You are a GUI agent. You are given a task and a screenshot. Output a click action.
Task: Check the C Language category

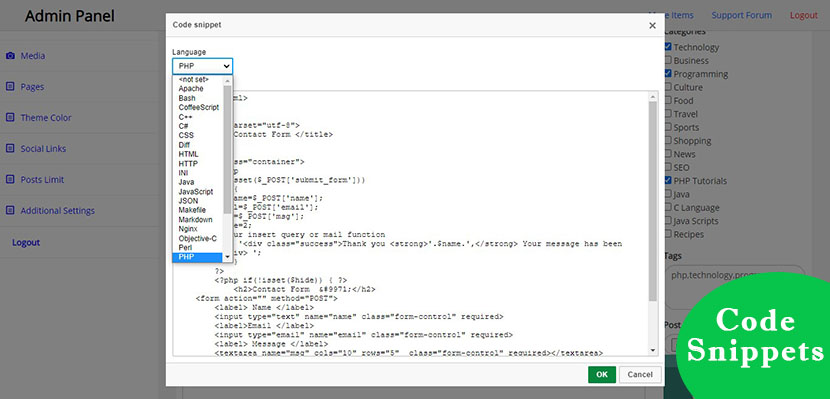668,207
